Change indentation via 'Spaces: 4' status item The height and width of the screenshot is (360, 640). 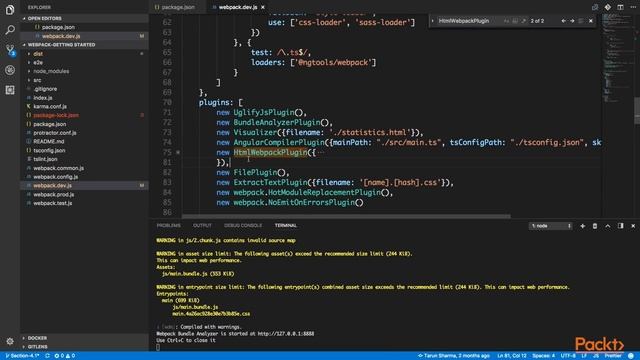coord(544,356)
